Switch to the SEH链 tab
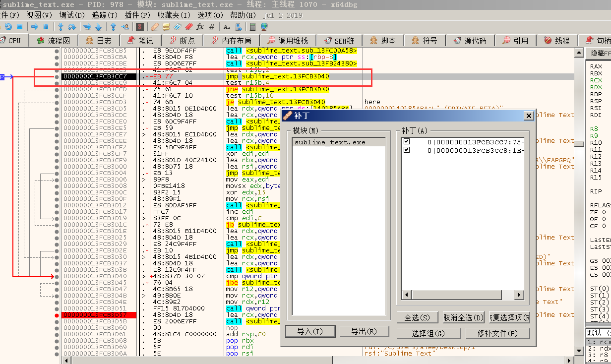 (x=340, y=41)
